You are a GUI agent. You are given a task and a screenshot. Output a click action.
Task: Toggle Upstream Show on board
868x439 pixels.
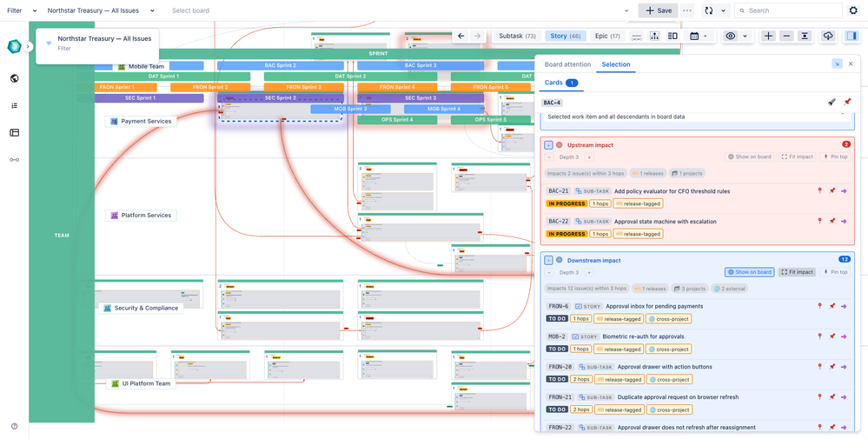[x=750, y=156]
